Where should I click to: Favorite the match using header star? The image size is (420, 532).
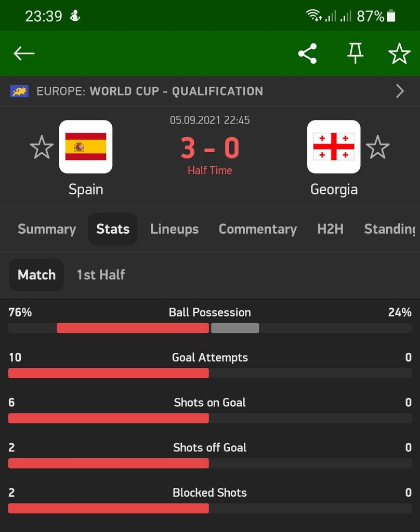pos(399,54)
